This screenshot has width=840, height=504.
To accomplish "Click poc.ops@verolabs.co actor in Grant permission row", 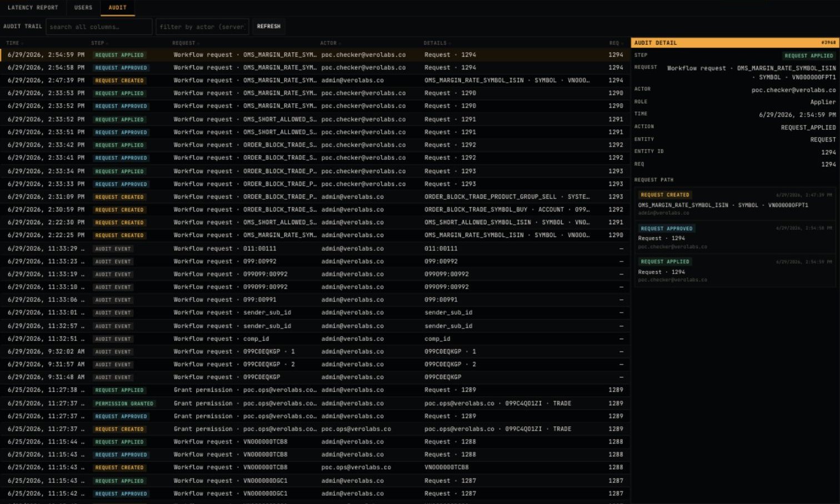I will [x=356, y=429].
